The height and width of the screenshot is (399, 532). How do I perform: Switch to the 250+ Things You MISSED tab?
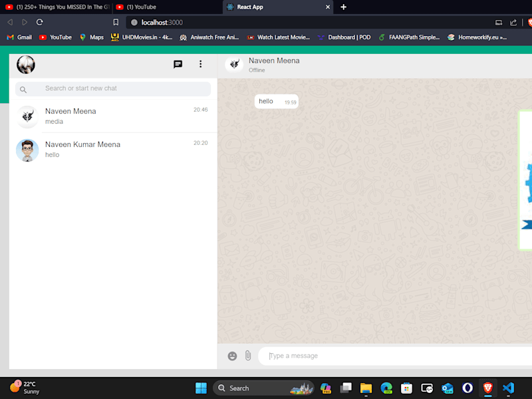[x=57, y=7]
